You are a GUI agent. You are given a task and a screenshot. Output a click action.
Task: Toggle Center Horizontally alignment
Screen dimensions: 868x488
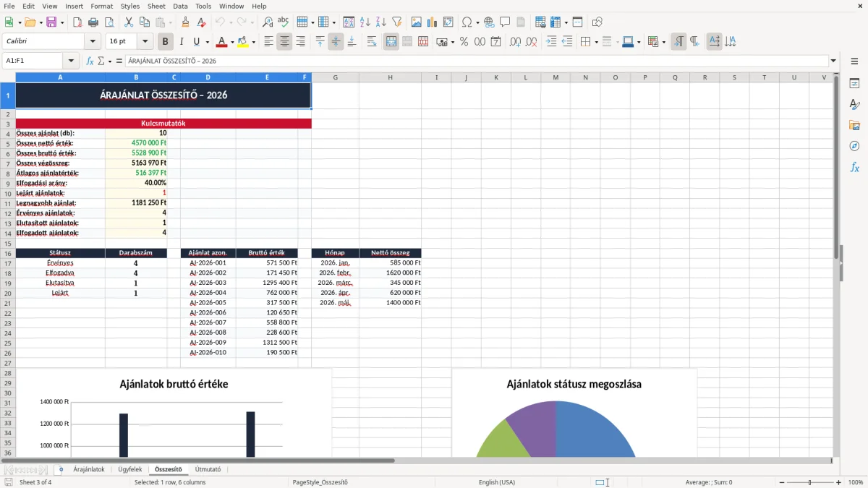pyautogui.click(x=285, y=42)
